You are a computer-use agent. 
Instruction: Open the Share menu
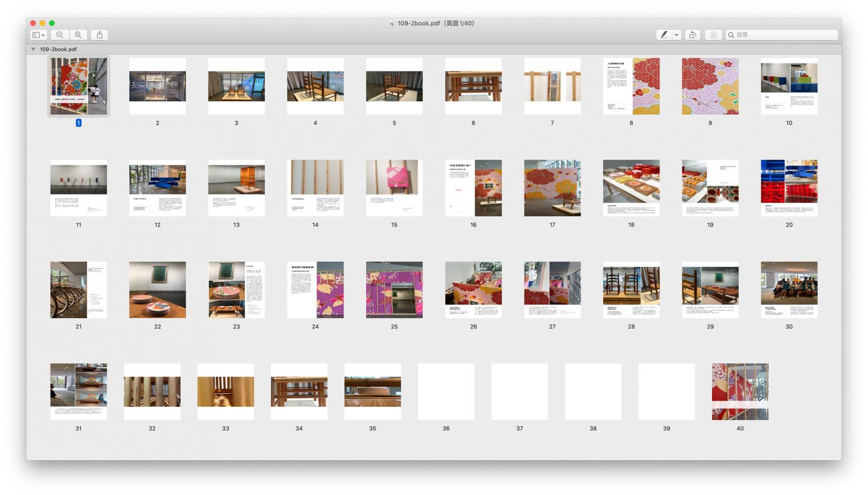(x=99, y=35)
